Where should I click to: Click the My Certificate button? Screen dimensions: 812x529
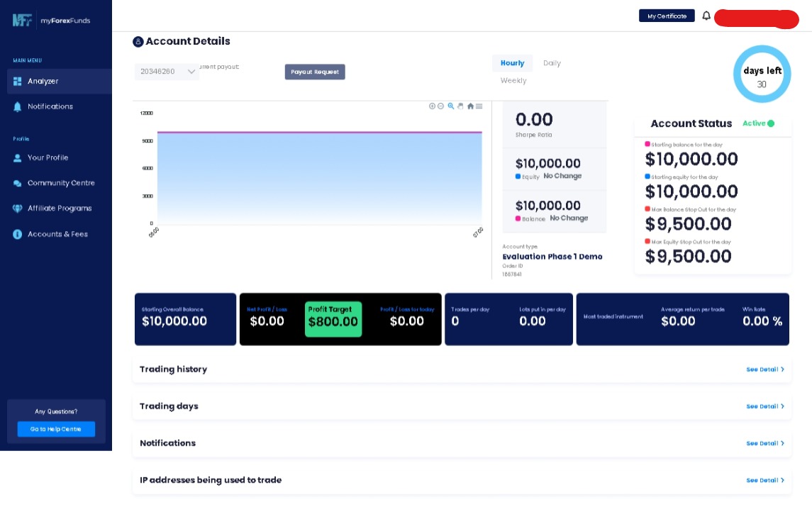667,16
